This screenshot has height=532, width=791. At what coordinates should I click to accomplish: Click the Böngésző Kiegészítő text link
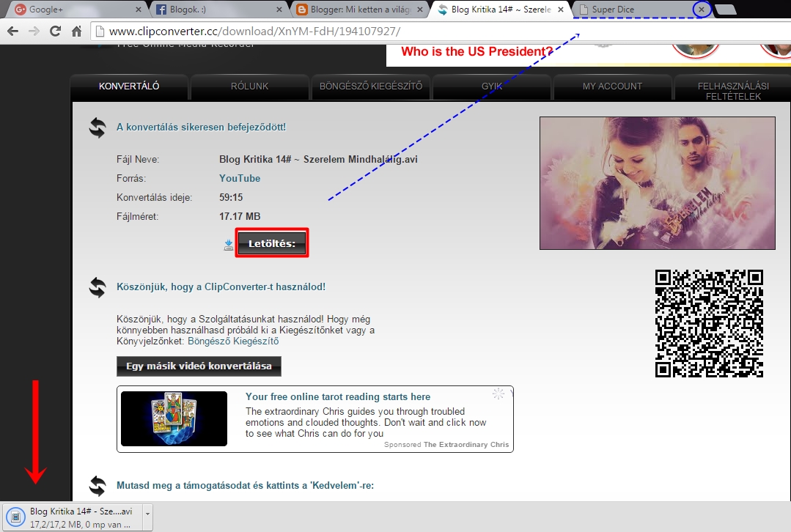pos(233,341)
